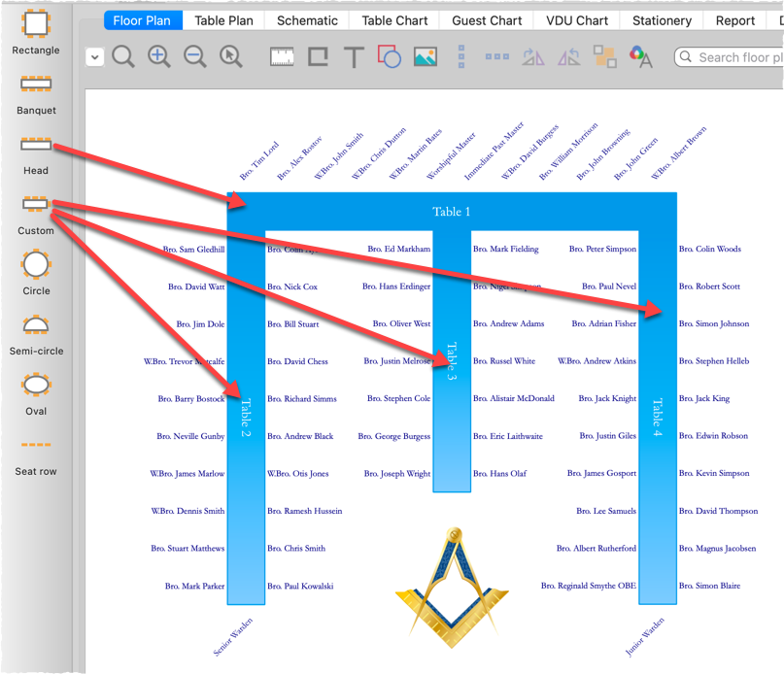Open the ruler dimensions tool
Screen dimensions: 784x674
click(282, 57)
